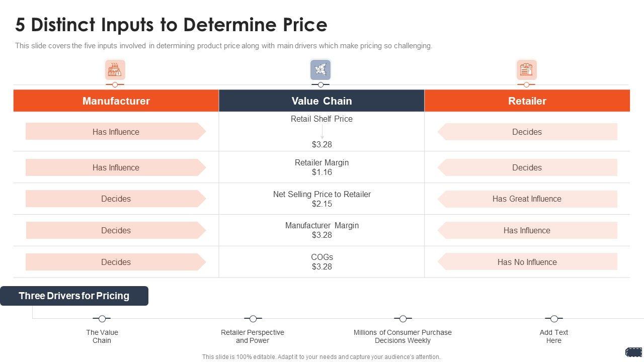Click the Add Text Here placeholder
Viewport: 644px width, 362px height.
553,336
